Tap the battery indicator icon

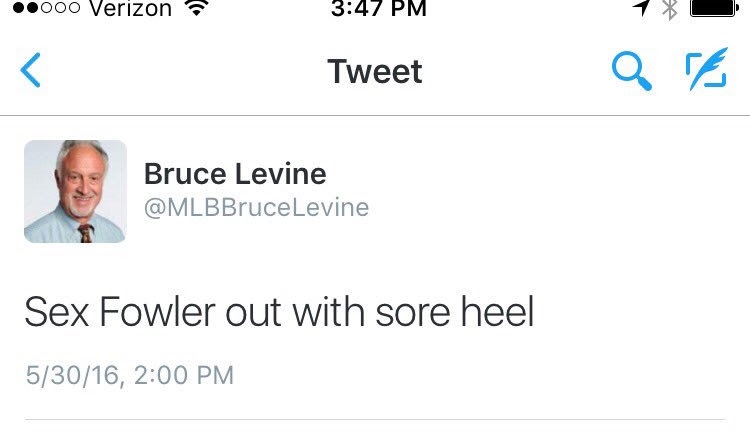[x=714, y=9]
